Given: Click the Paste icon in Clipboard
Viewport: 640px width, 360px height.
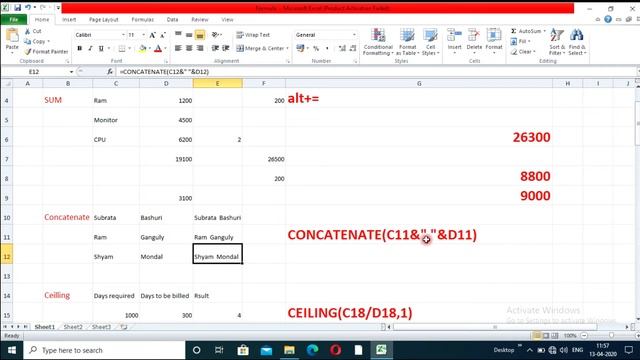Looking at the screenshot, I should (12, 36).
